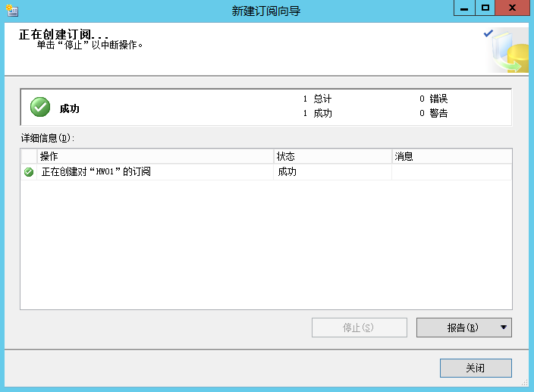
Task: Select the row 正在创建对"HW01"的订阅
Action: [266, 172]
